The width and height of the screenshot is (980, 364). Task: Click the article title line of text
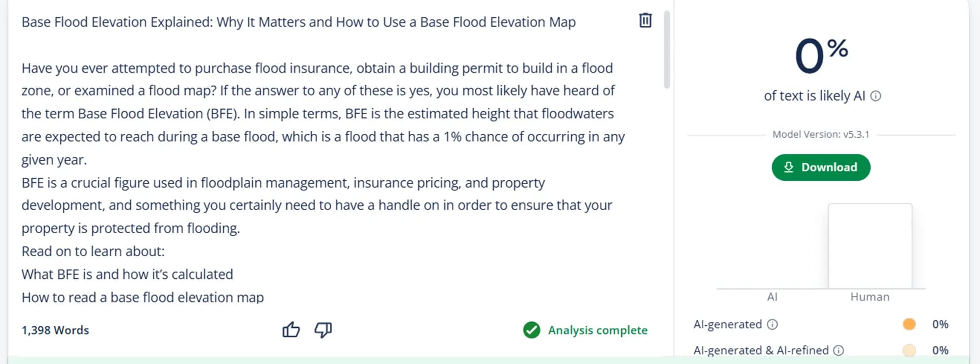(x=298, y=22)
